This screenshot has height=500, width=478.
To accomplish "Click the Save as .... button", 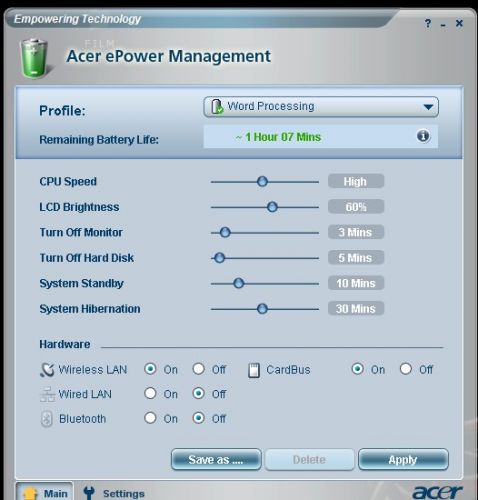I will point(216,460).
